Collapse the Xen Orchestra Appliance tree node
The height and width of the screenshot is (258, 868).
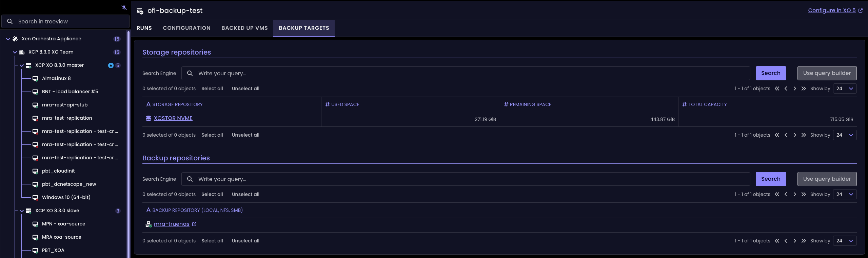8,39
